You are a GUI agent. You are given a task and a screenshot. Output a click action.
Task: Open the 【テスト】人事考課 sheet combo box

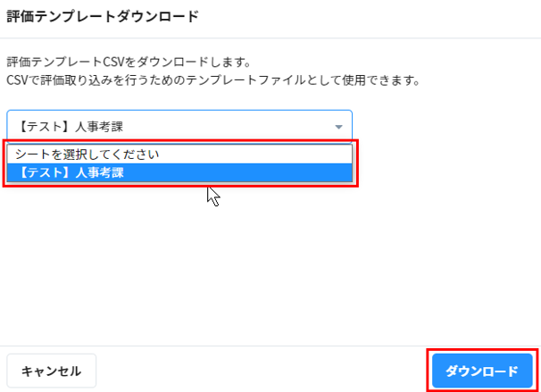[179, 127]
